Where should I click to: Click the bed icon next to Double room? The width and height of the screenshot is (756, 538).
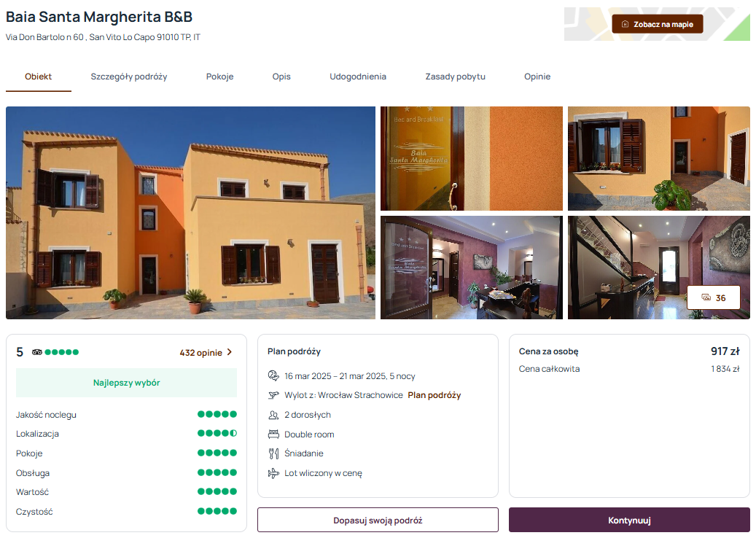pyautogui.click(x=273, y=434)
